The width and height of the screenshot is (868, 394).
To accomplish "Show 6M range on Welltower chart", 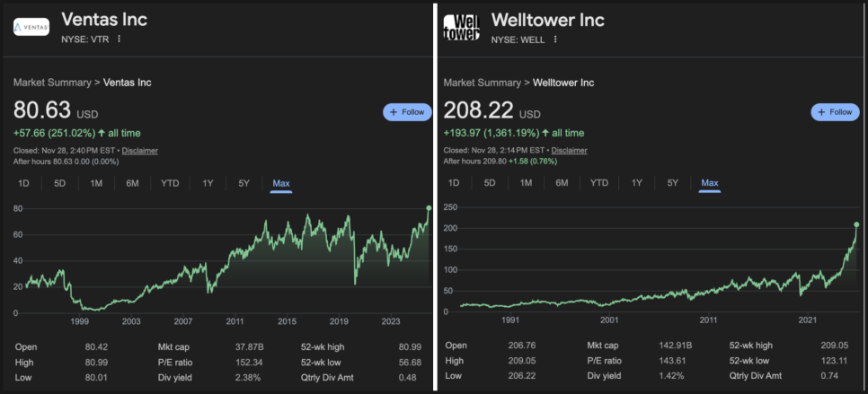I will (x=562, y=183).
